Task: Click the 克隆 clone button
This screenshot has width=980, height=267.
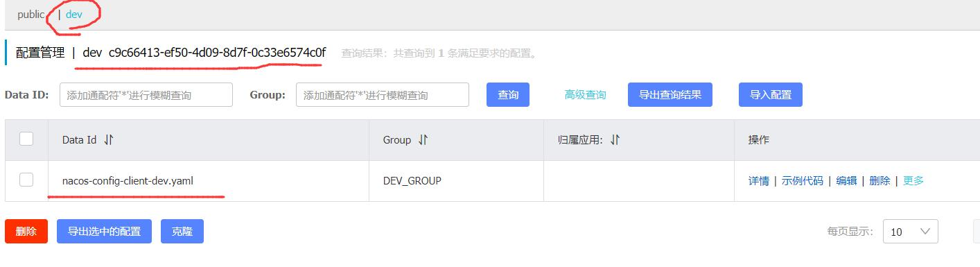Action: [x=182, y=232]
